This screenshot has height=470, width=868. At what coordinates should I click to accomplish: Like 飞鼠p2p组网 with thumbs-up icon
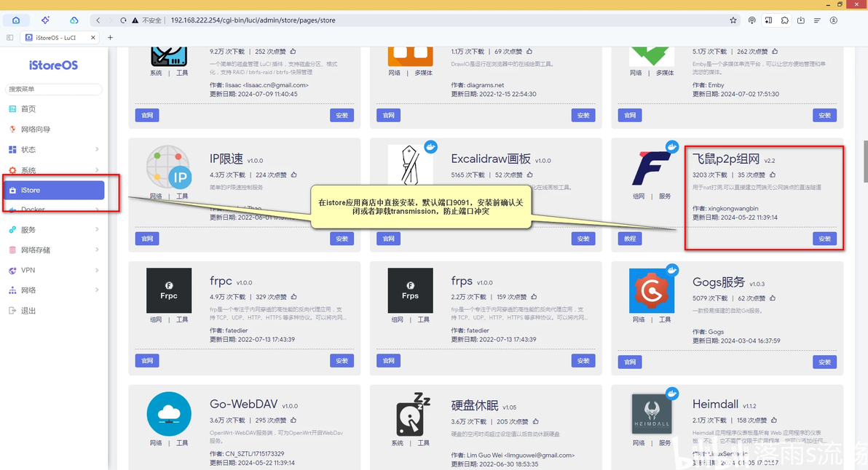[x=772, y=175]
